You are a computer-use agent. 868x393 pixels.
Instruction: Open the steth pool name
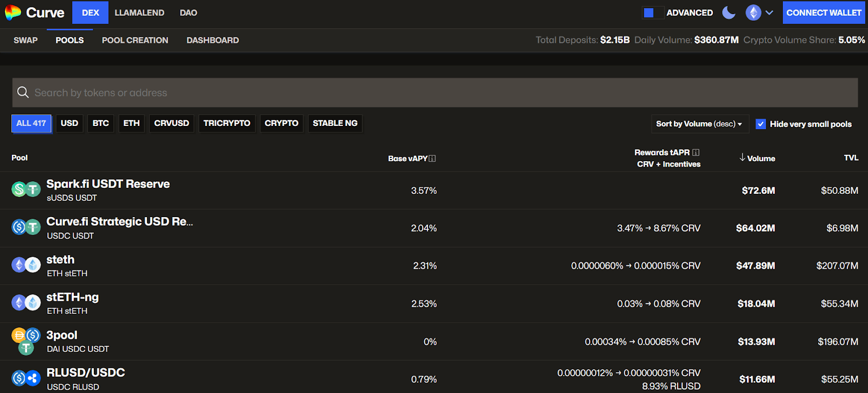click(60, 259)
